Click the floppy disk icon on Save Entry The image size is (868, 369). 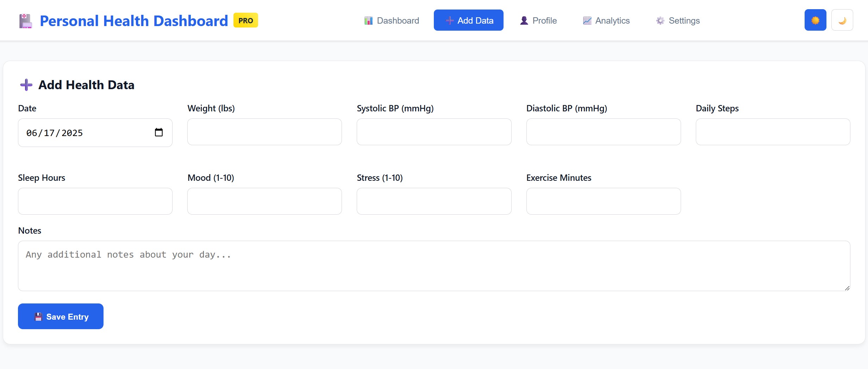click(39, 316)
